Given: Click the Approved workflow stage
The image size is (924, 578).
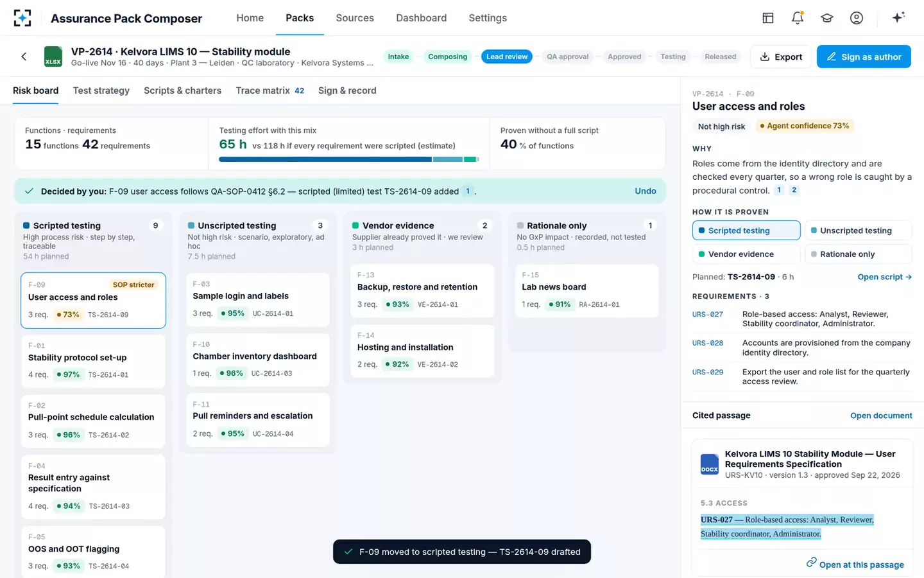Looking at the screenshot, I should (624, 57).
